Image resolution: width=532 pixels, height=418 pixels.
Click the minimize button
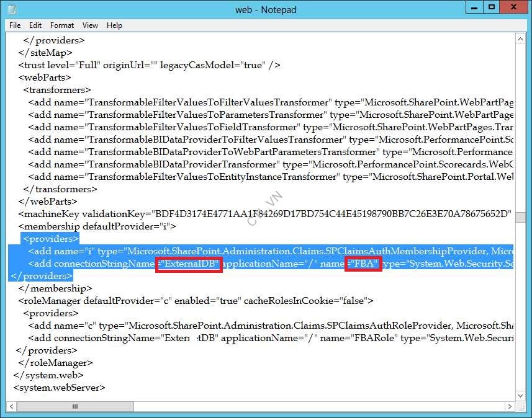[x=475, y=7]
